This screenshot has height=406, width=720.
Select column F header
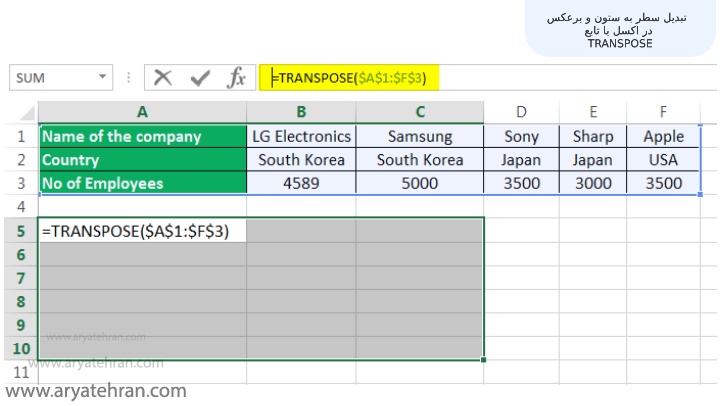pyautogui.click(x=664, y=111)
